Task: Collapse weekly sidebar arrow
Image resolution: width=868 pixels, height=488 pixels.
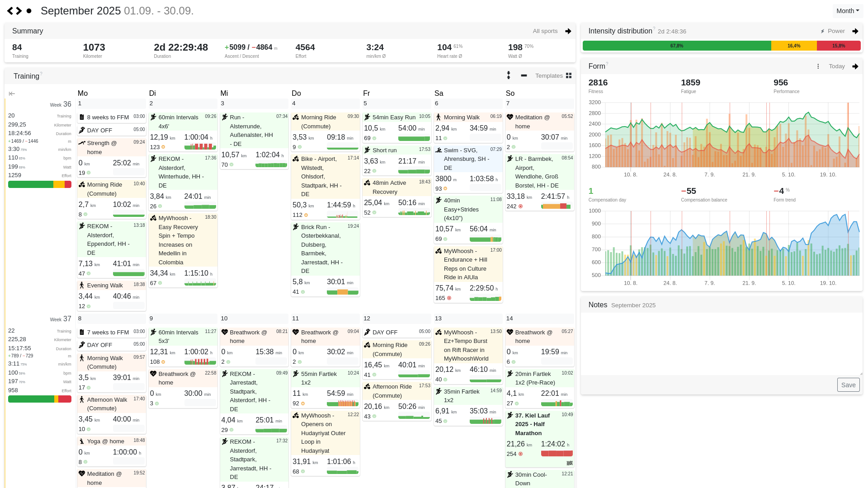Action: (x=12, y=94)
